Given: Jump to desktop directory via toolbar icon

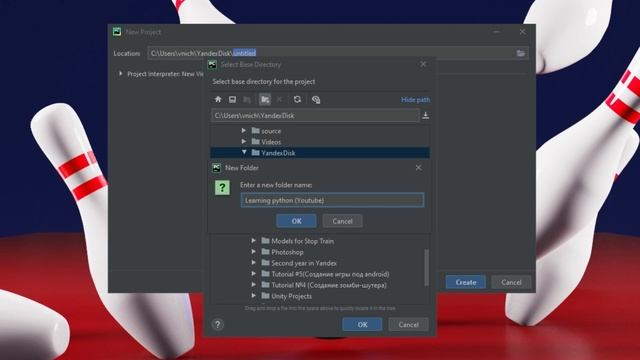Looking at the screenshot, I should [x=232, y=99].
